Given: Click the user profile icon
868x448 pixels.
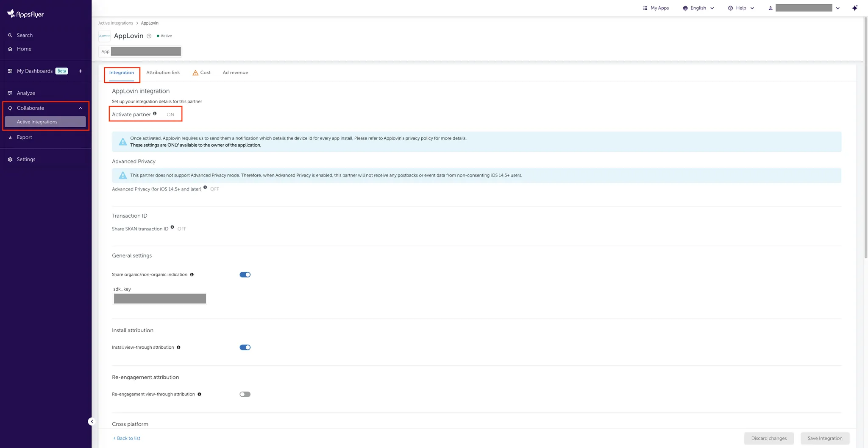Looking at the screenshot, I should tap(771, 8).
